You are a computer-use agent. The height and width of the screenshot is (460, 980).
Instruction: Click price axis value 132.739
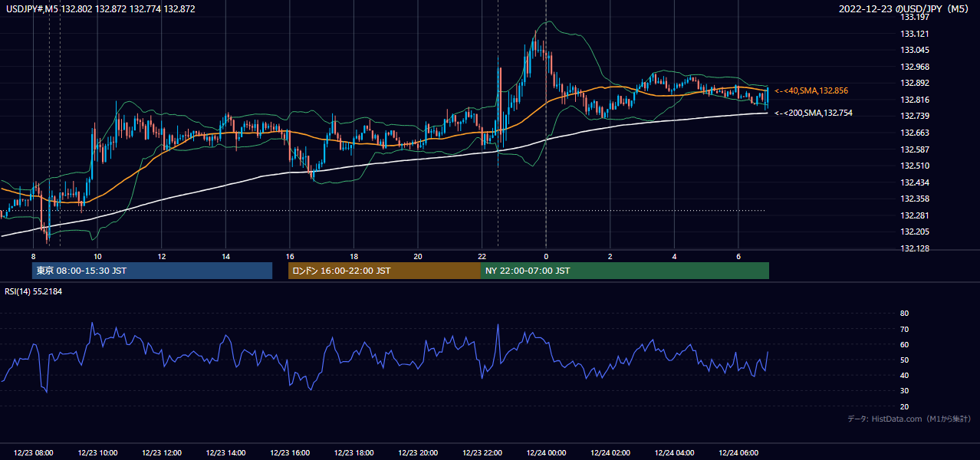coord(915,116)
